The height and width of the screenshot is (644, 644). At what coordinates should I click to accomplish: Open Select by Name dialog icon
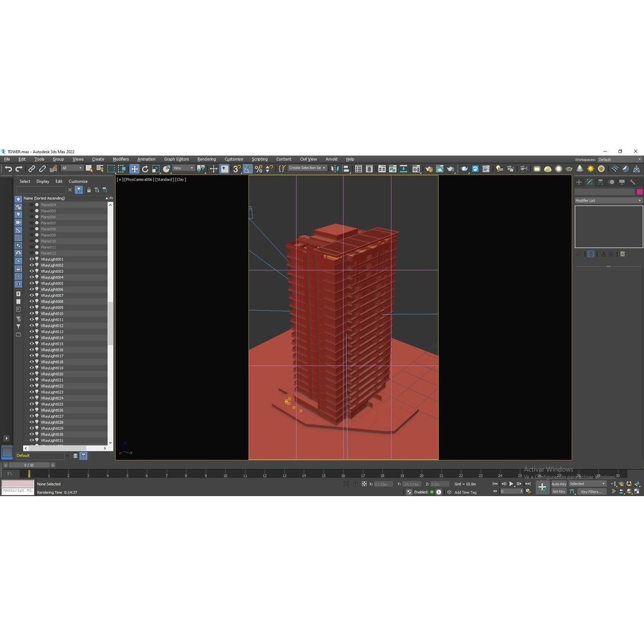pyautogui.click(x=100, y=169)
